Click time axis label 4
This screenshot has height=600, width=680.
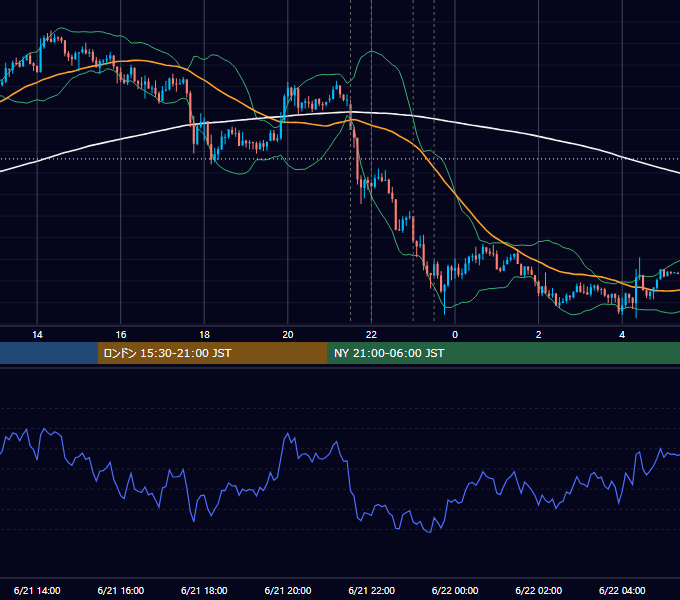click(622, 335)
